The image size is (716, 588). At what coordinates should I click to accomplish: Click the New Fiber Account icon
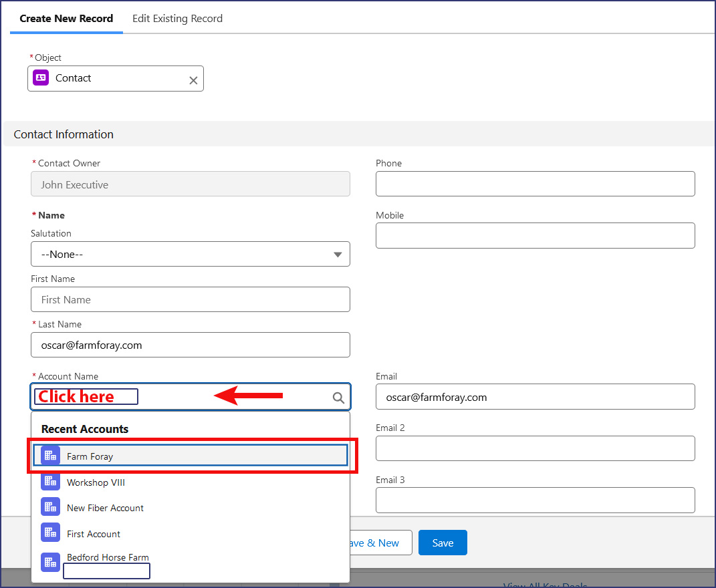(50, 507)
